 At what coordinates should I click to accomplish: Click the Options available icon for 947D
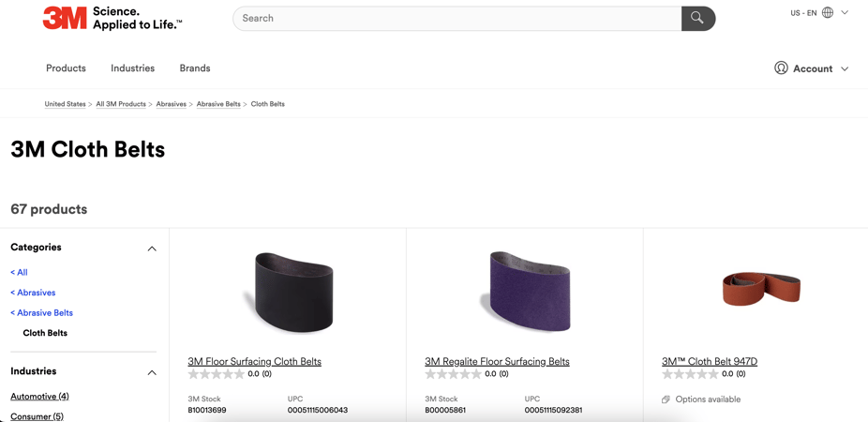tap(666, 399)
